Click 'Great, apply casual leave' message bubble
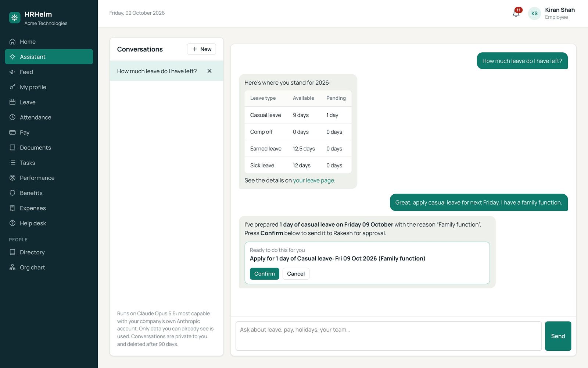Screen dimensions: 588x368 (x=478, y=202)
